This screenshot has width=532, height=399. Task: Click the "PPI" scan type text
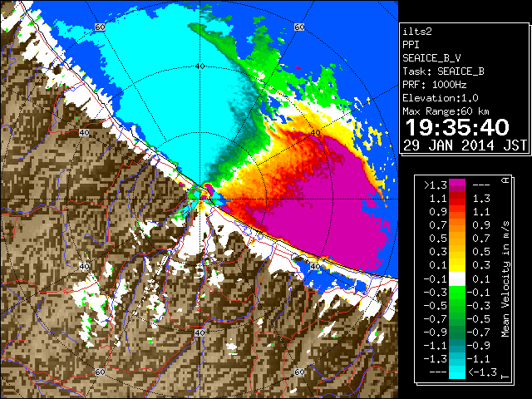click(411, 45)
